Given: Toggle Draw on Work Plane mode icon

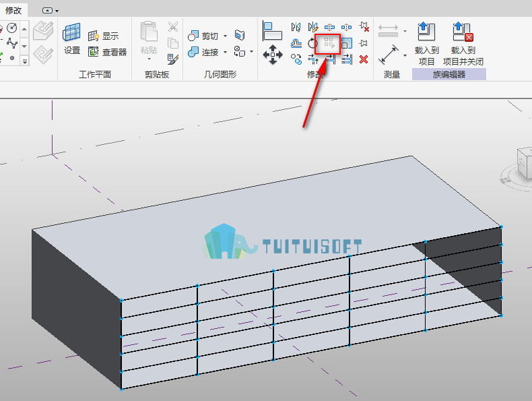Looking at the screenshot, I should (x=43, y=55).
